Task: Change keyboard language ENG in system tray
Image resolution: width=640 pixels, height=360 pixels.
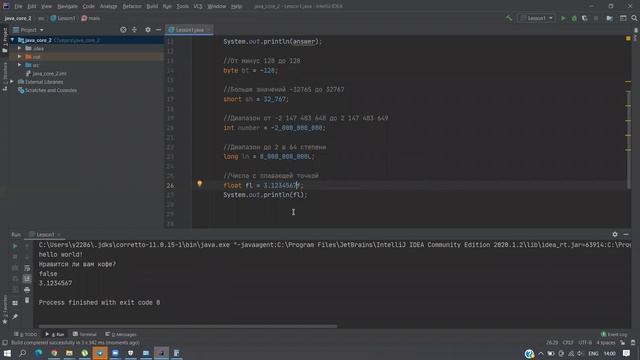Action: point(593,353)
